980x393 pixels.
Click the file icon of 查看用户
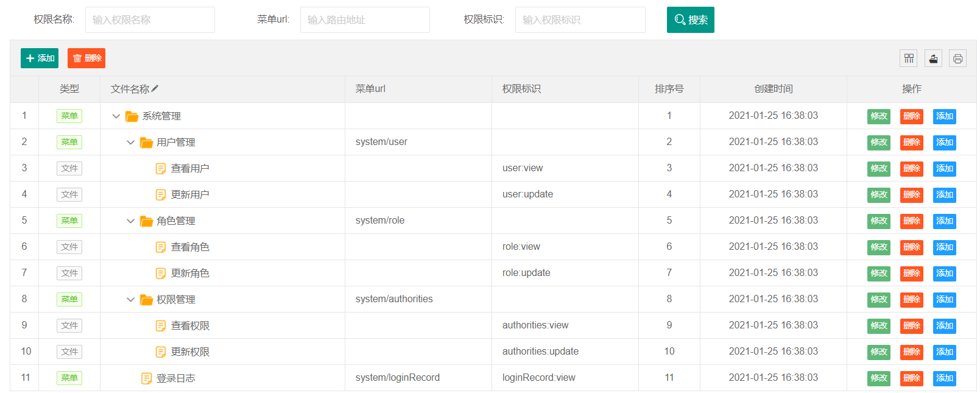[x=161, y=169]
